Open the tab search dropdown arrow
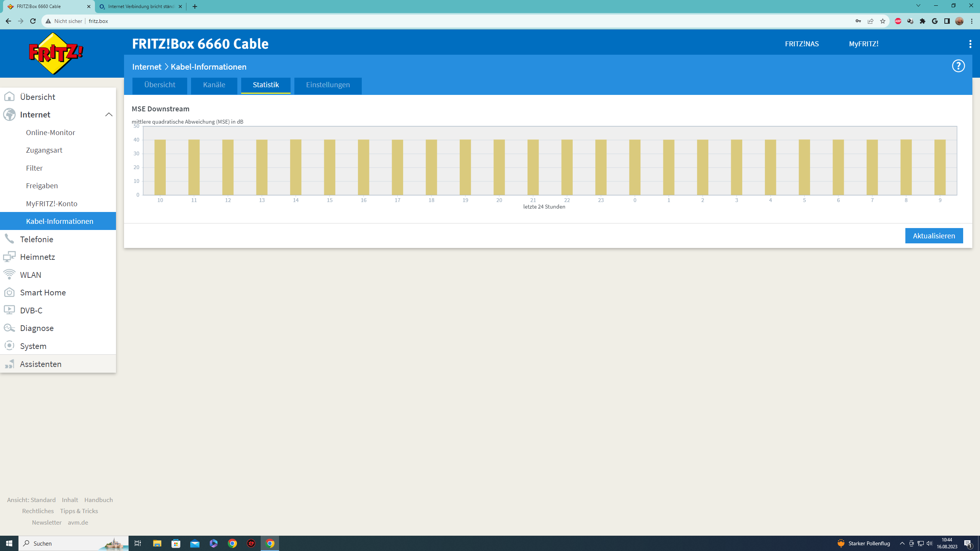The width and height of the screenshot is (980, 551). tap(918, 6)
